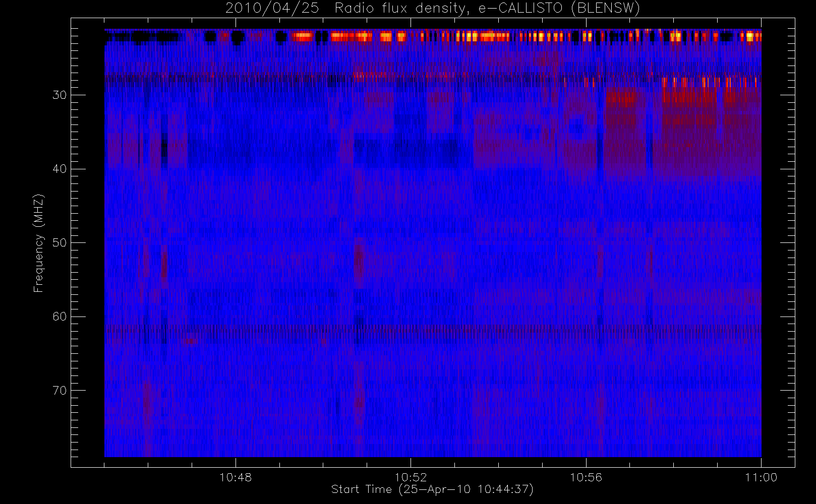Viewport: 816px width, 504px height.
Task: Click the '10:52' time axis label
Action: (411, 477)
